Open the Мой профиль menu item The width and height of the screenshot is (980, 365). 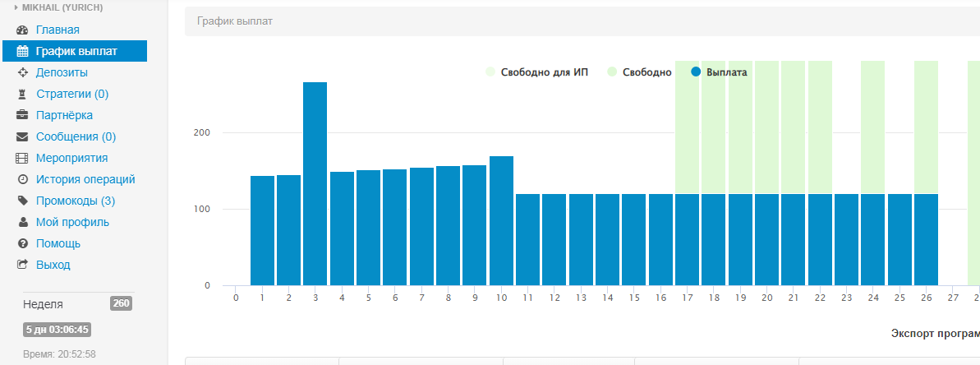[x=72, y=222]
